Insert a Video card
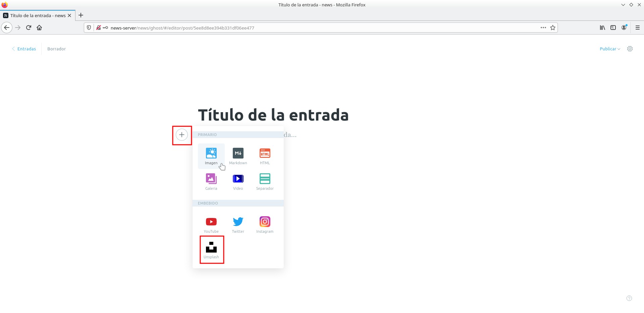This screenshot has width=644, height=313. [238, 181]
